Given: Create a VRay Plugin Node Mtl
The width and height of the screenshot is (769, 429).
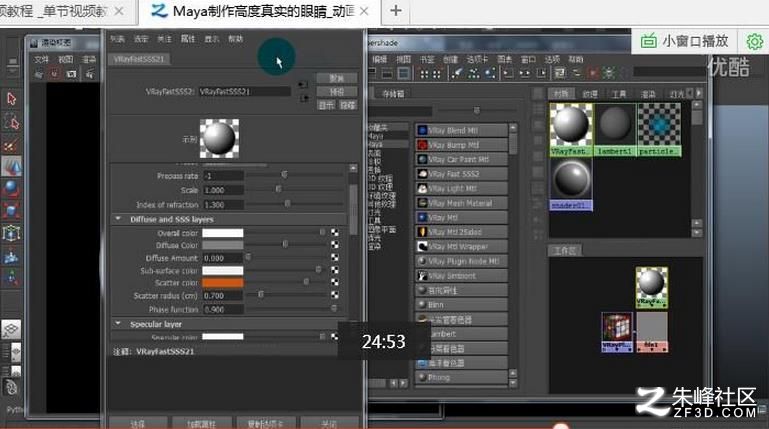Looking at the screenshot, I should tap(461, 261).
